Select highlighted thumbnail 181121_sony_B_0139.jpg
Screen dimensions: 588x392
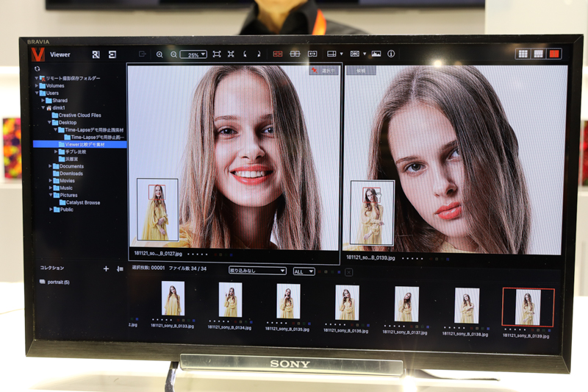(528, 307)
